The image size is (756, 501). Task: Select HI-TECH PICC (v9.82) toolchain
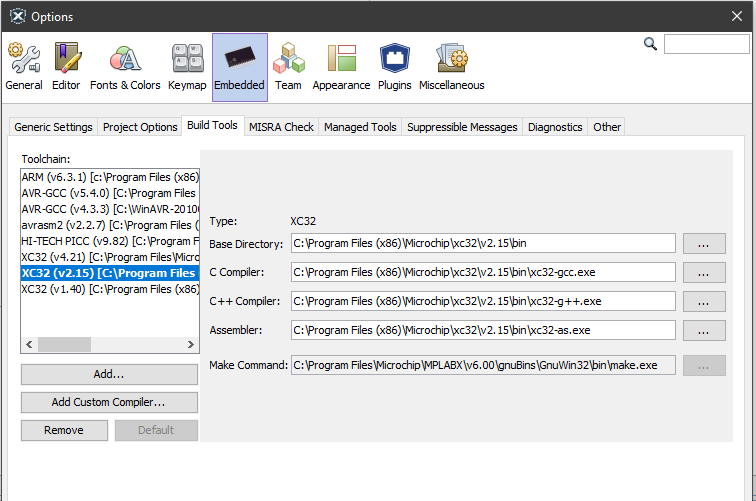110,241
